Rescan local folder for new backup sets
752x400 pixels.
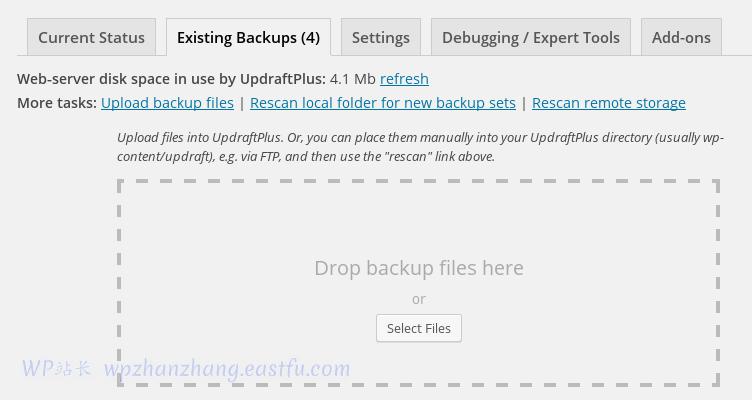pyautogui.click(x=383, y=103)
